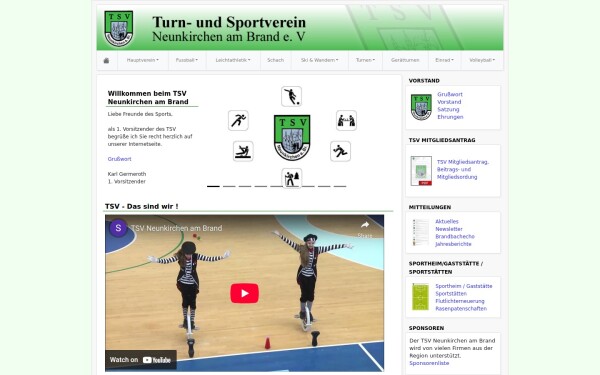Image resolution: width=600 pixels, height=375 pixels.
Task: Open the chess players sport icon
Action: click(x=346, y=121)
